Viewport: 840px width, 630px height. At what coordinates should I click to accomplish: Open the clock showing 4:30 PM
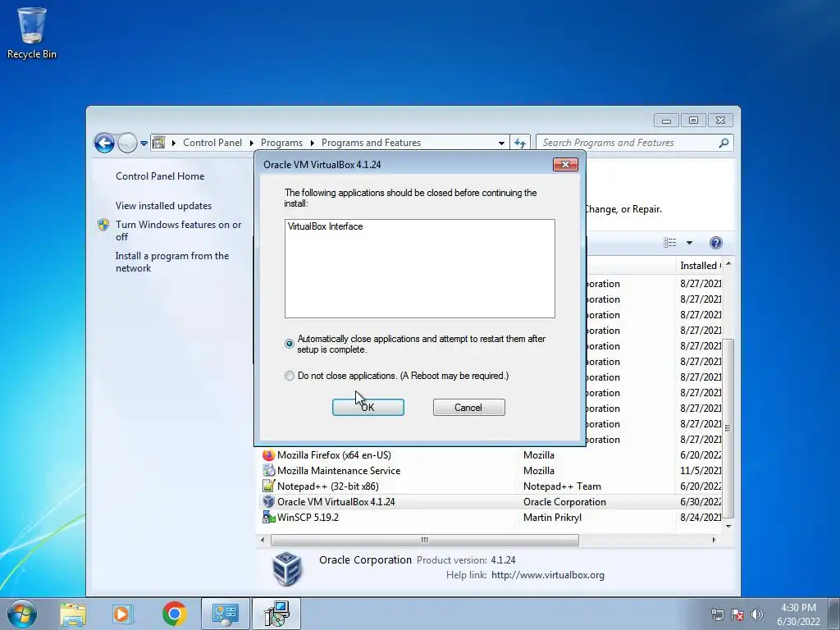coord(798,614)
